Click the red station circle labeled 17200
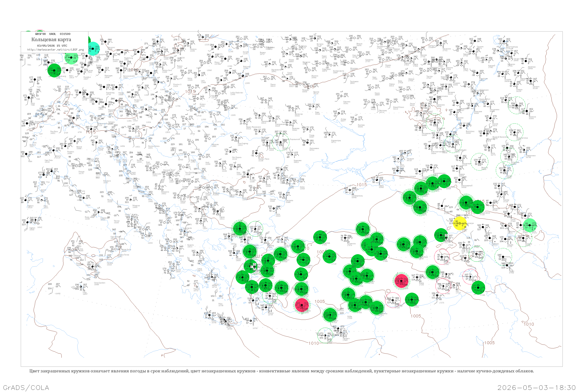Screen dimensions: 588x392 coord(401,281)
